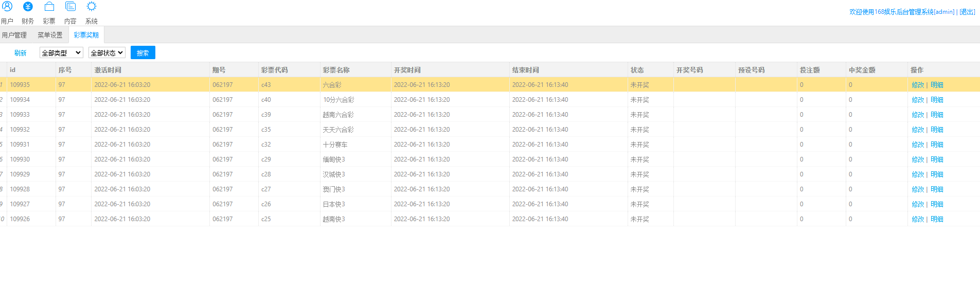Expand the 全部类型 type dropdown

pos(61,53)
